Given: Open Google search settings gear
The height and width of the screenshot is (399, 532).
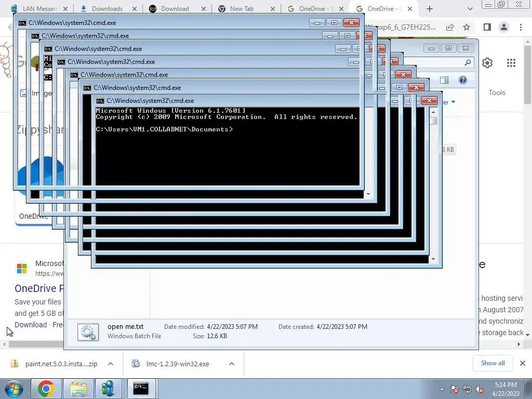Looking at the screenshot, I should (x=487, y=63).
